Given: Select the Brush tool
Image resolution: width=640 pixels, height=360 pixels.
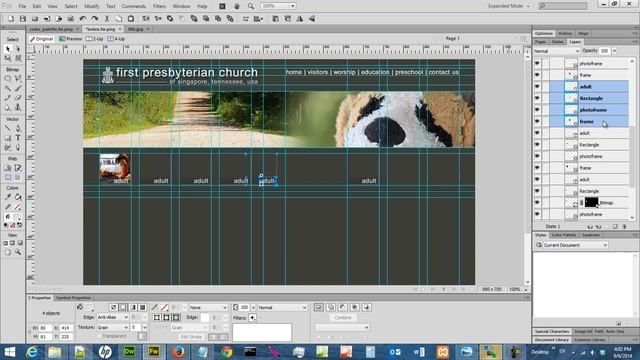Looking at the screenshot, I should [x=18, y=88].
